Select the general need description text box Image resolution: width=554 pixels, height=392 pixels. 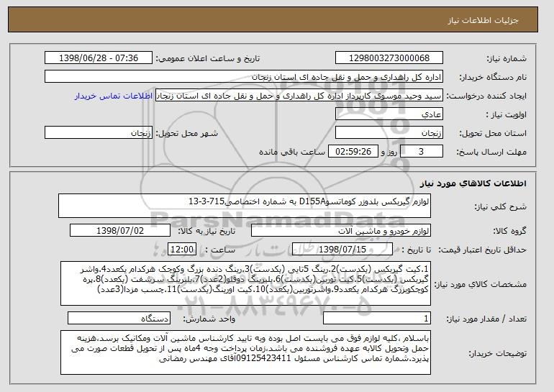245,206
